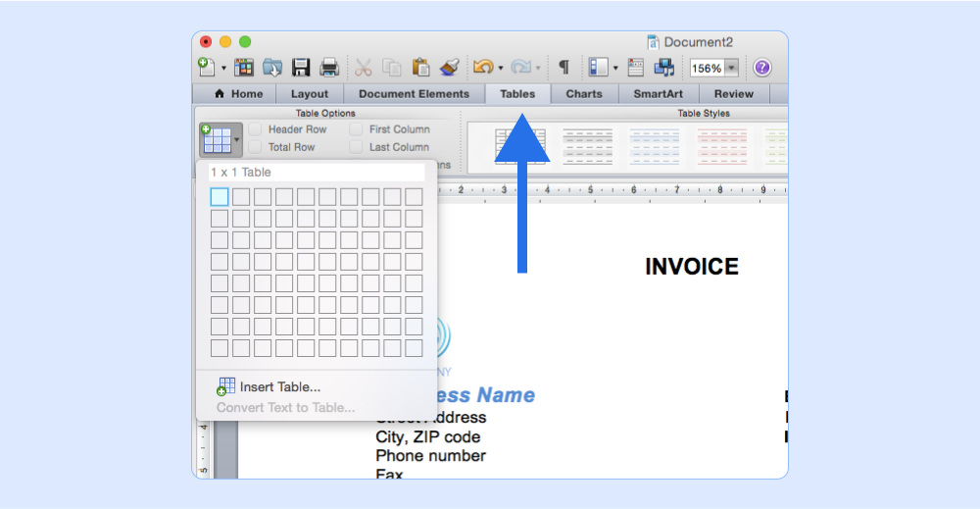The image size is (980, 509).
Task: Toggle the First Column checkbox
Action: pos(356,129)
